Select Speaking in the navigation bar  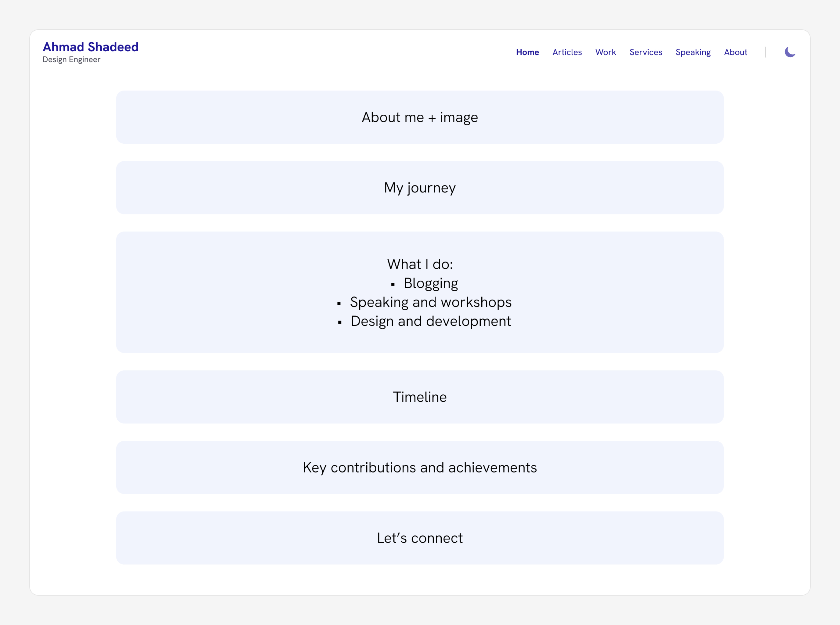point(693,52)
